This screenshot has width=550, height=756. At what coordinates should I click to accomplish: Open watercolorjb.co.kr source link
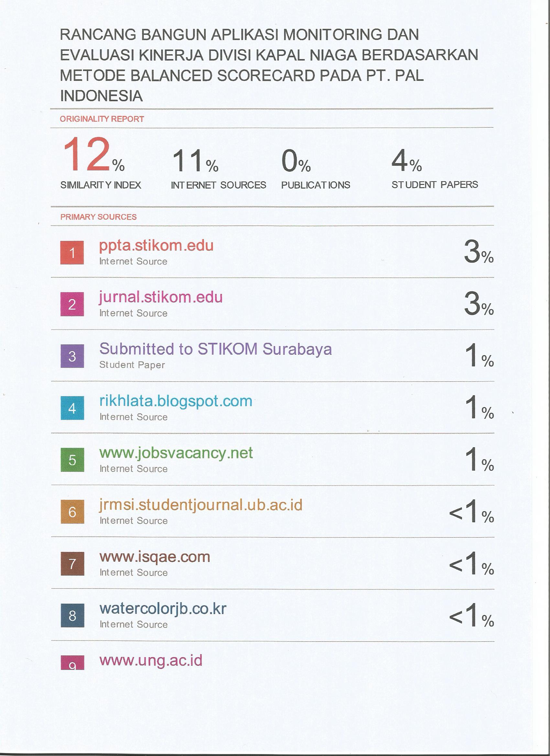163,609
